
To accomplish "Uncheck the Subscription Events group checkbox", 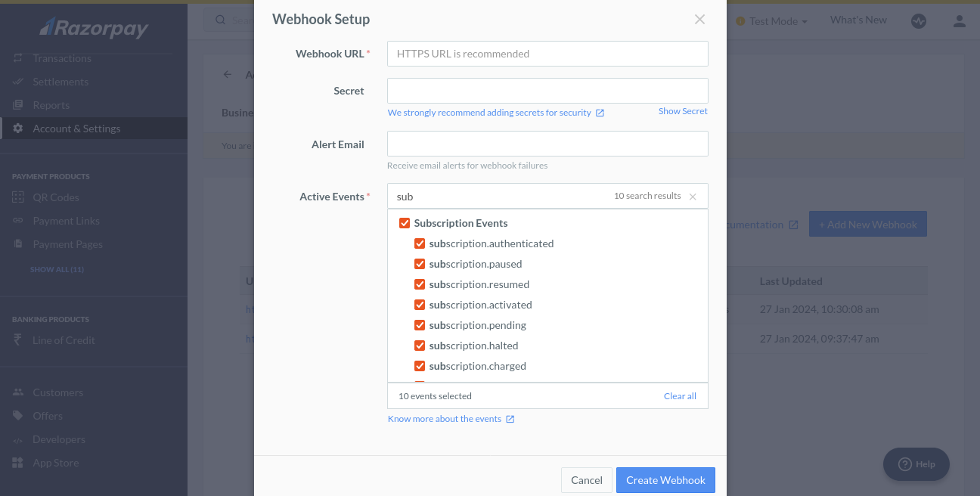I will (x=405, y=222).
